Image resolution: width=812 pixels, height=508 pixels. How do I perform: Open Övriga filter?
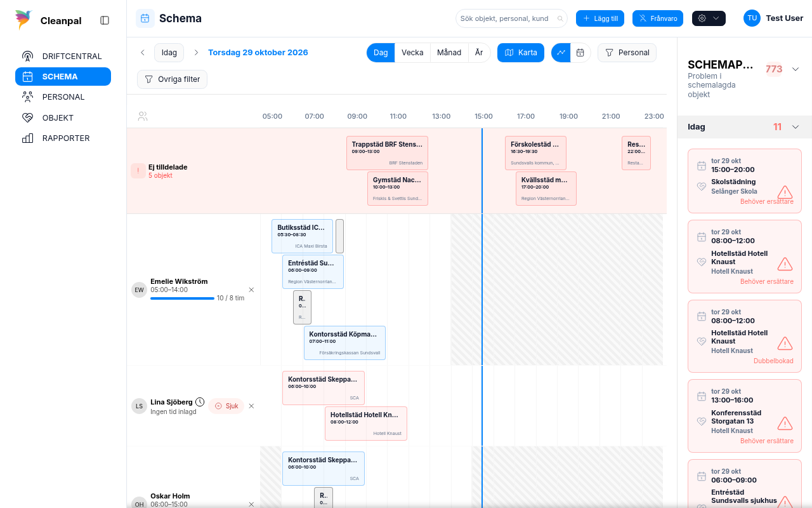(x=172, y=79)
